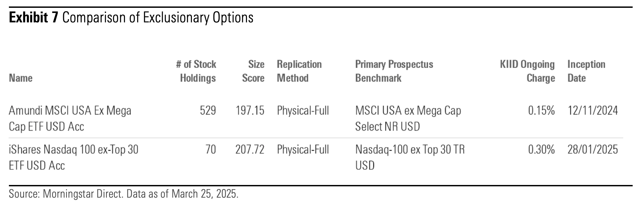Click the 529 stock holdings value
Viewport: 644px width, 206px height.
point(208,111)
